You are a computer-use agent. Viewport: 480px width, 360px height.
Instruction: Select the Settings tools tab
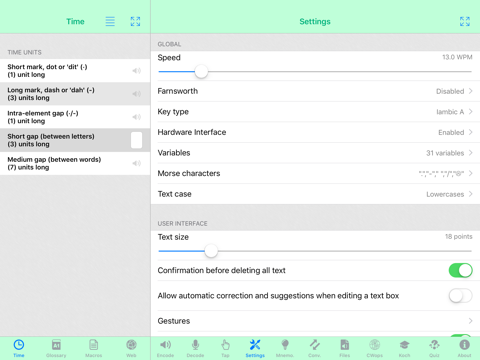255,348
